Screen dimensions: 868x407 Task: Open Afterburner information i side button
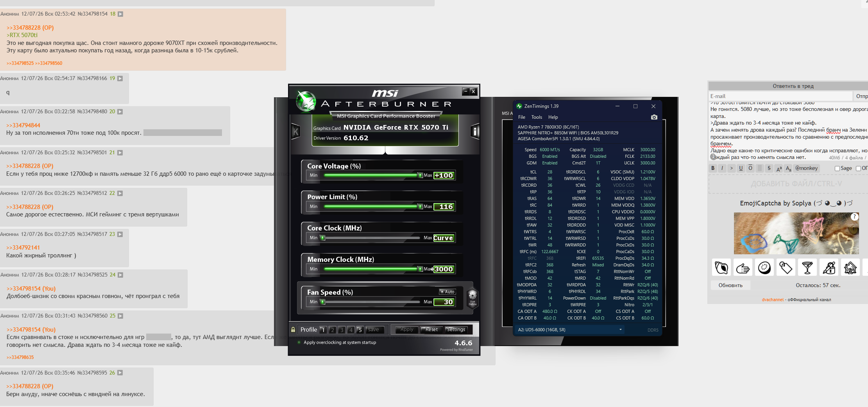tap(475, 132)
